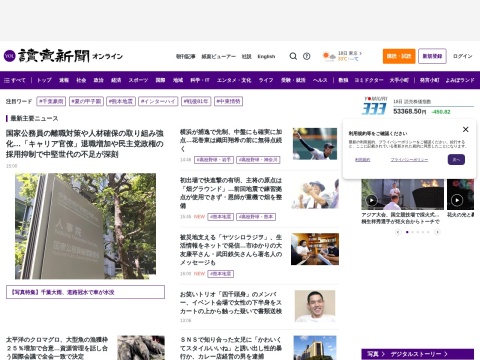Open the terms of use link in popup
This screenshot has width=480, height=360.
tap(362, 160)
